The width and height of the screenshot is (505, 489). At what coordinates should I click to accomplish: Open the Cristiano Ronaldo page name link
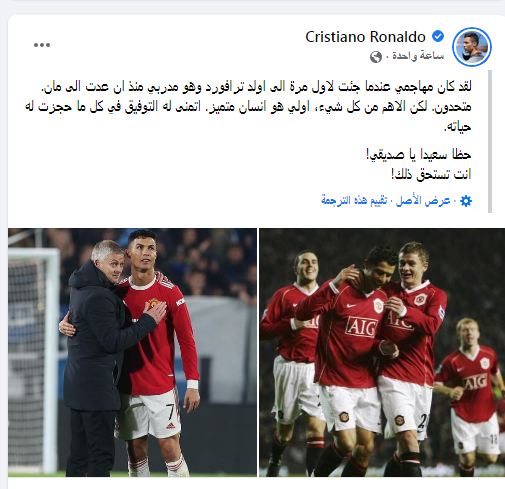365,37
